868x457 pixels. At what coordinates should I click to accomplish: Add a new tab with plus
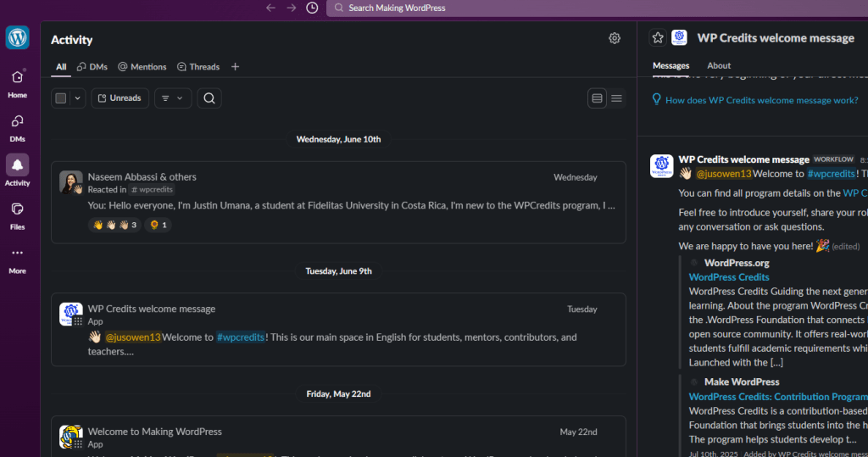coord(236,66)
